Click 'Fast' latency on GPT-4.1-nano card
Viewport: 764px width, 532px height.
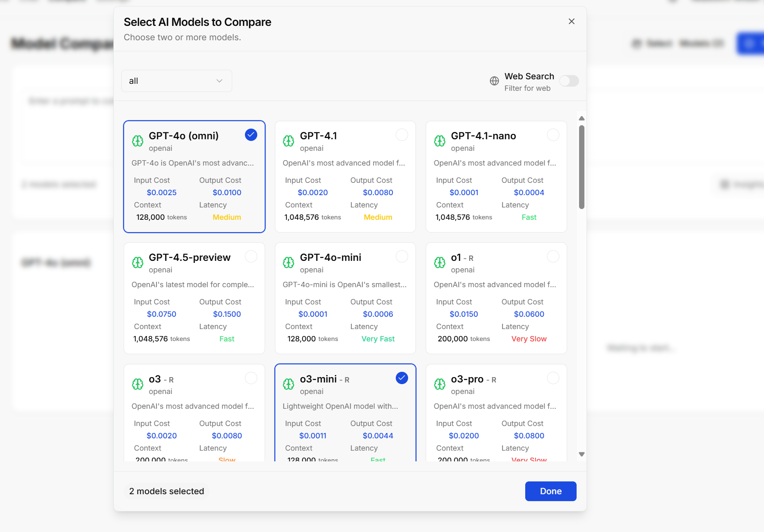529,217
